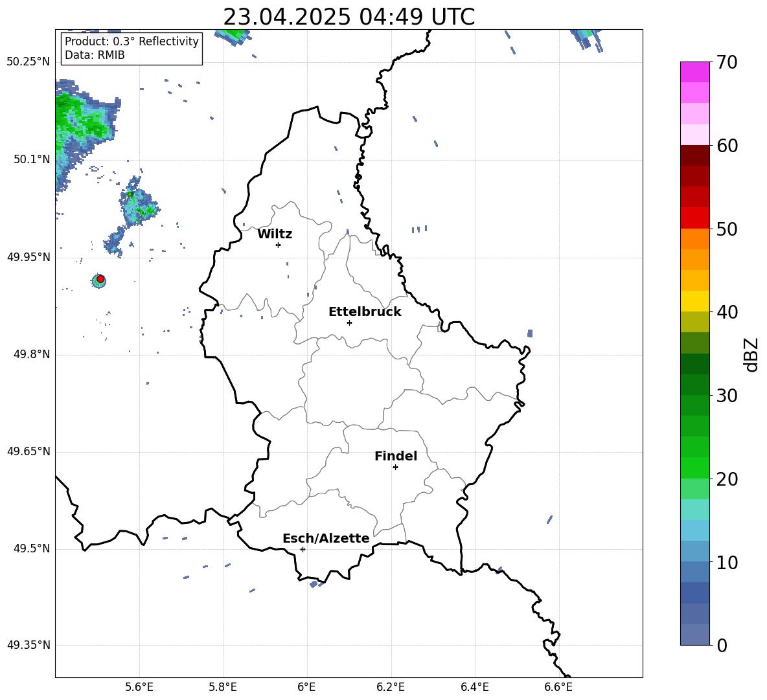Click the 5.6°E longitude label
Screen dimensions: 767x700
pos(139,688)
